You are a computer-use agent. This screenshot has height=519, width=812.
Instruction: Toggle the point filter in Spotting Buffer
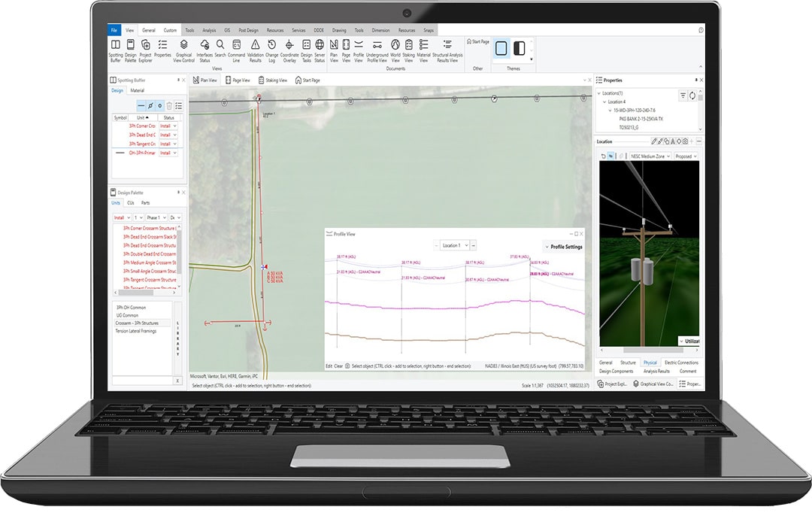[x=160, y=105]
